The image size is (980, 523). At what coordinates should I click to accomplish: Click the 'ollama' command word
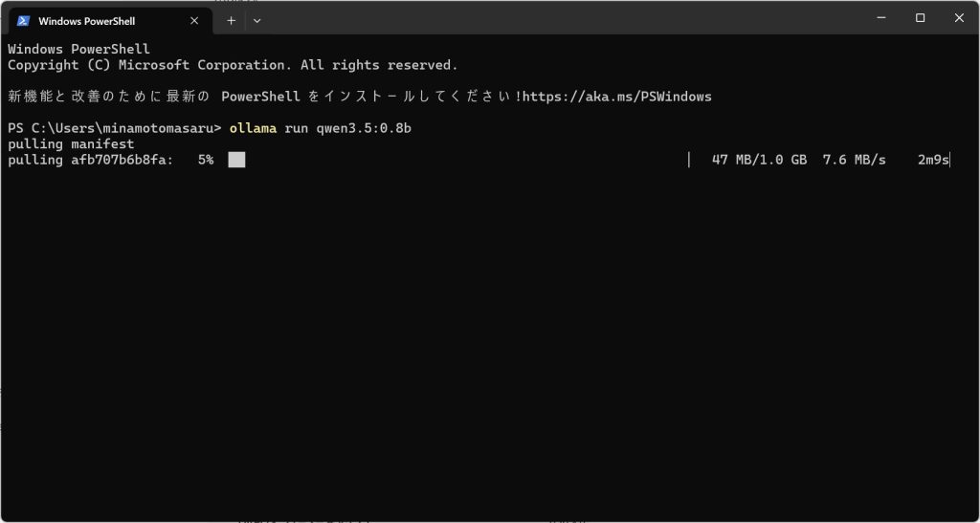[x=253, y=128]
